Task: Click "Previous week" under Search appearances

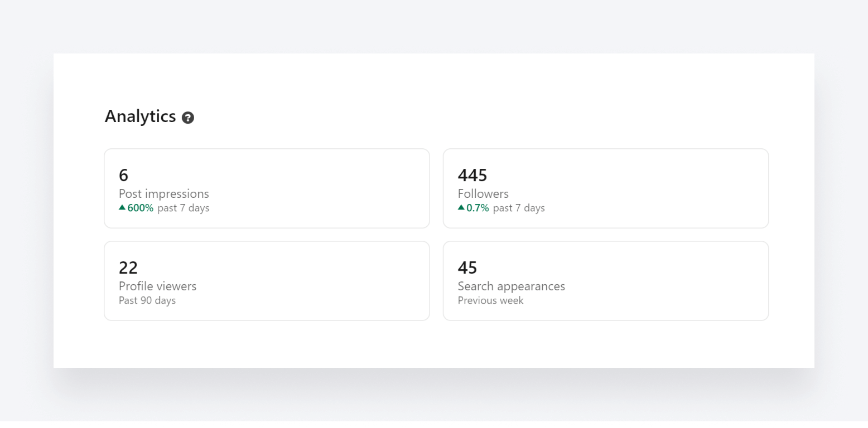Action: [x=490, y=300]
